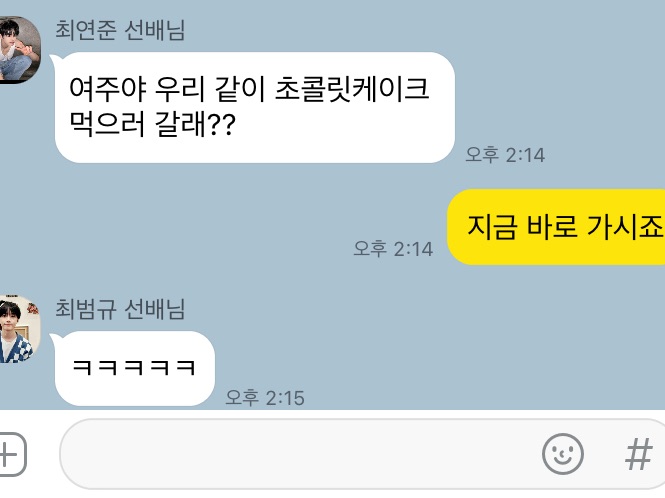Click the tail of the 최연준 message bubble
The width and height of the screenshot is (665, 498).
[53, 59]
